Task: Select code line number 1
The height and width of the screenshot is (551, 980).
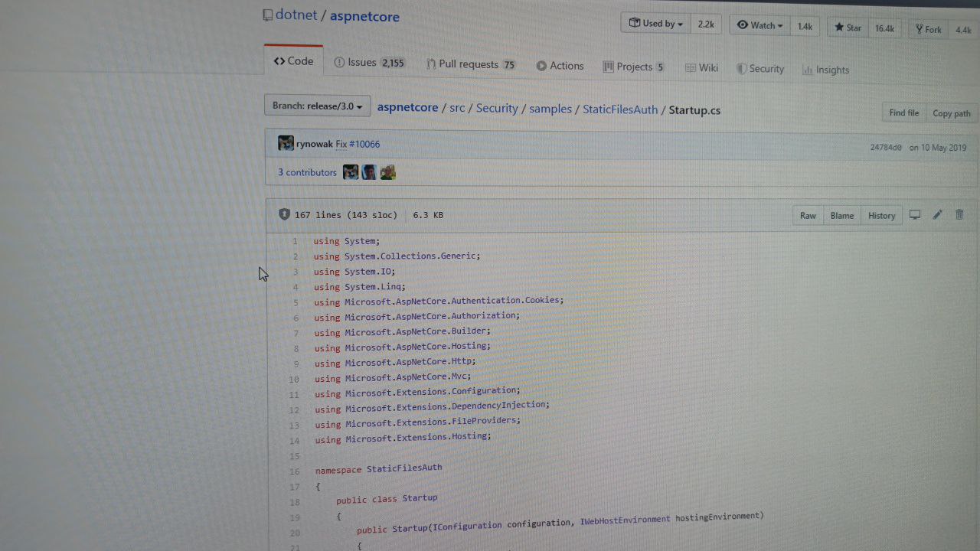Action: pyautogui.click(x=295, y=241)
